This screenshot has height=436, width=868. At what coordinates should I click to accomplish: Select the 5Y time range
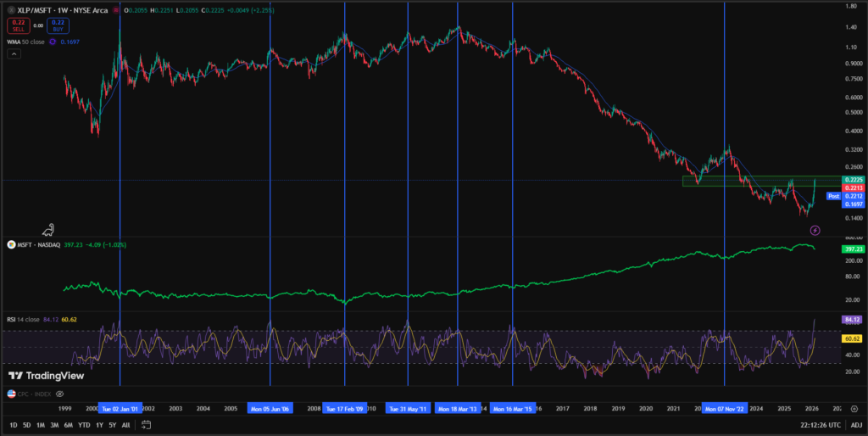113,425
